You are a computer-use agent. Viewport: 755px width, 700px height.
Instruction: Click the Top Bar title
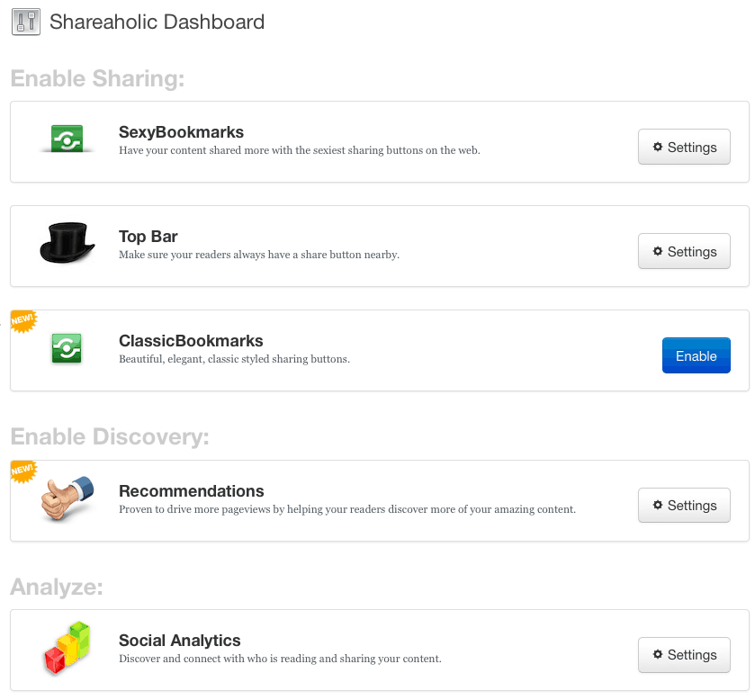tap(148, 237)
